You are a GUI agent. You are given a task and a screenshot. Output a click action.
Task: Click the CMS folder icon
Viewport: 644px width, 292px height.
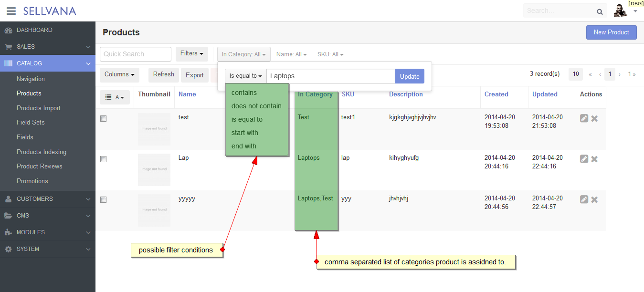coord(8,216)
